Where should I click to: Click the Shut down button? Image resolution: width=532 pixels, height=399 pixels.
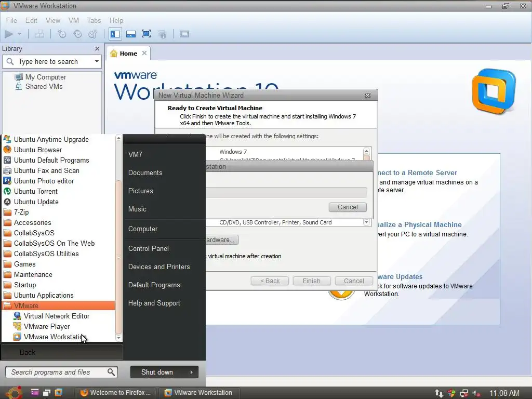tap(157, 372)
